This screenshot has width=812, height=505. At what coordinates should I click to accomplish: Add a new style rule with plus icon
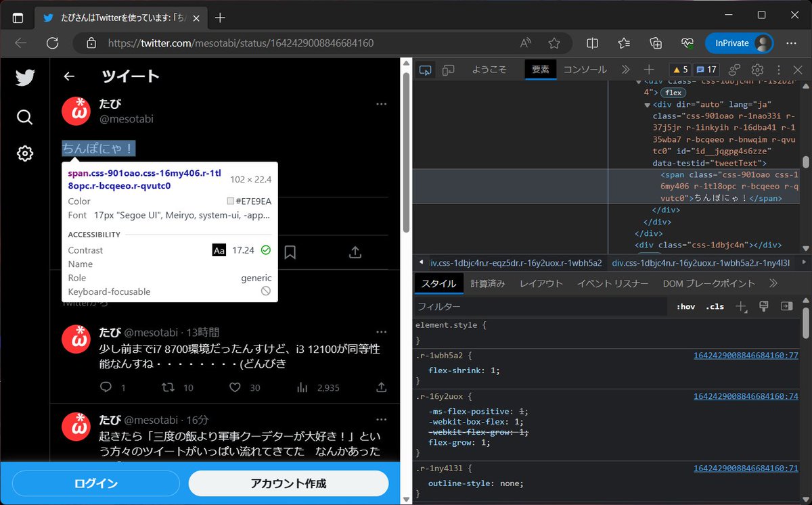(x=741, y=306)
